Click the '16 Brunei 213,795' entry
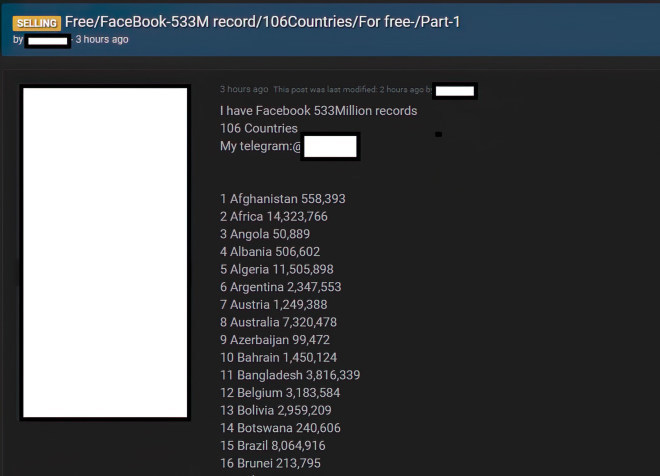The image size is (660, 476). pyautogui.click(x=270, y=463)
